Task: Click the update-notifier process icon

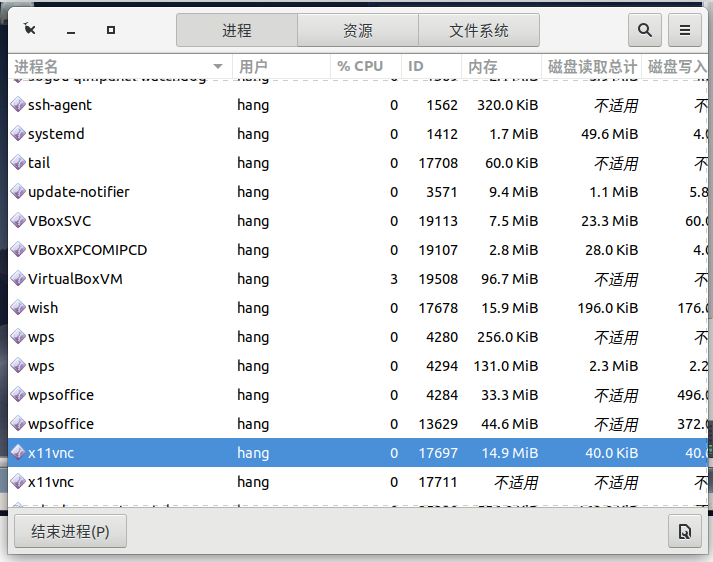Action: [18, 192]
